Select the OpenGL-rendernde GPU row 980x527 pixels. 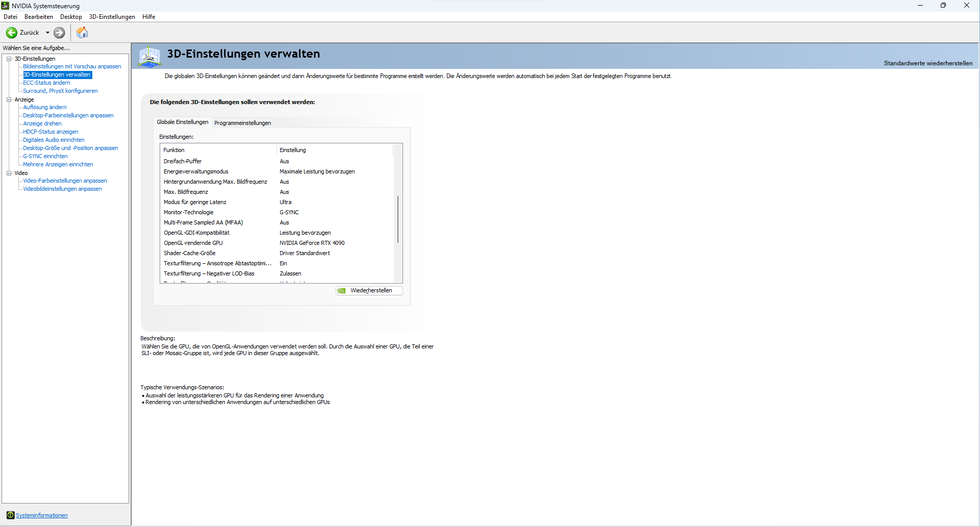pos(277,243)
